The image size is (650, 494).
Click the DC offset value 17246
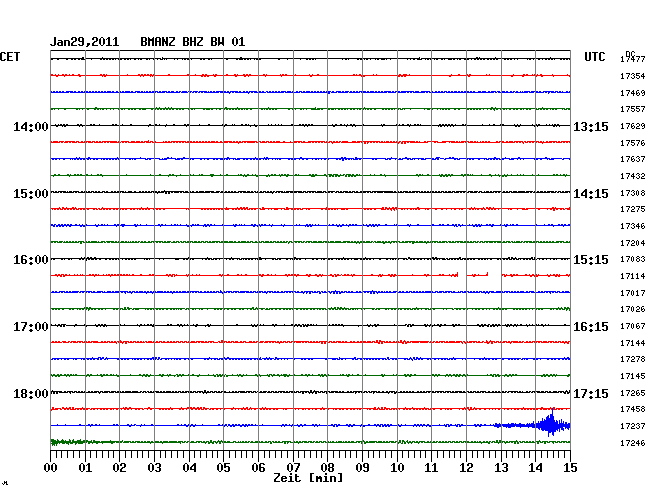click(x=633, y=443)
